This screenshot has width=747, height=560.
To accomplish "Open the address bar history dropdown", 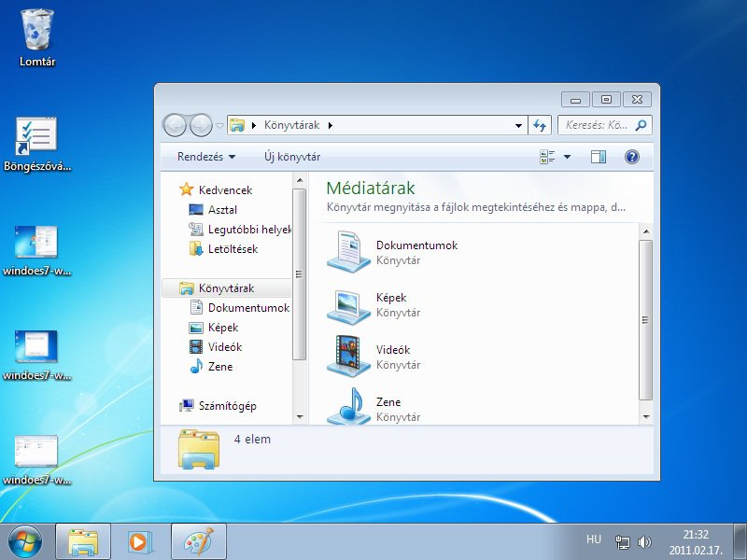I will [x=518, y=126].
